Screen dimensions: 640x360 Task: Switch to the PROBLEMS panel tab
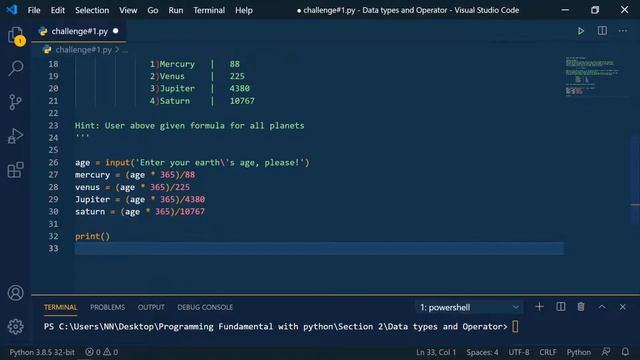tap(107, 307)
